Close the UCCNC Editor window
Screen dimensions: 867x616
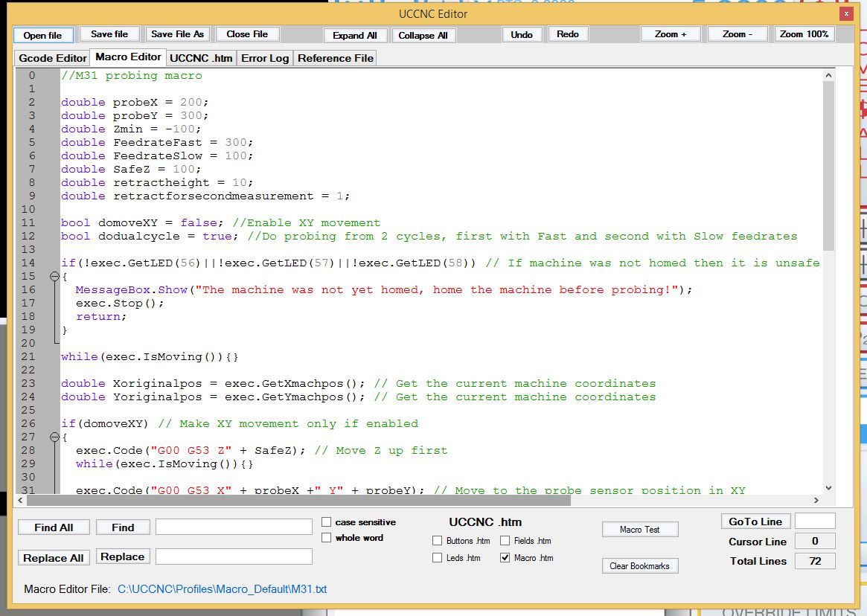point(846,14)
